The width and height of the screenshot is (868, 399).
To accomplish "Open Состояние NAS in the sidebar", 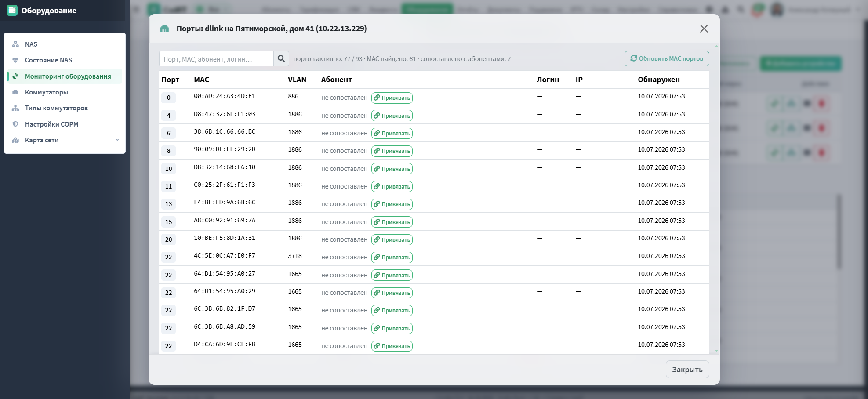I will click(65, 60).
